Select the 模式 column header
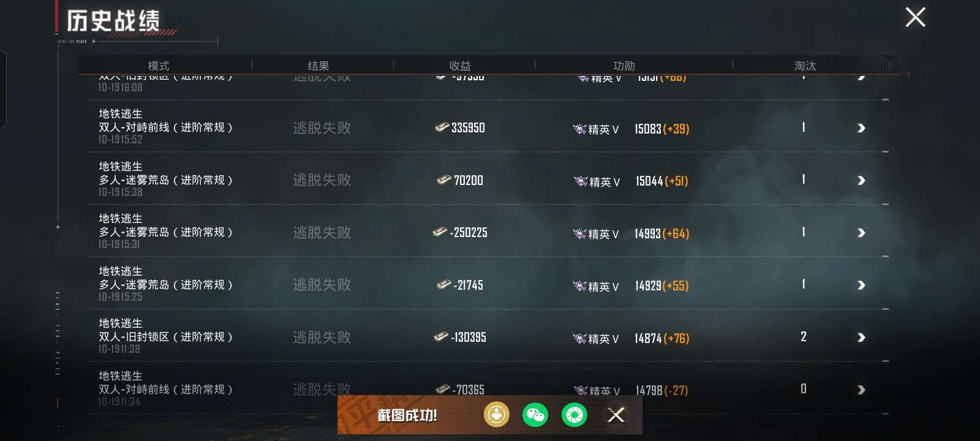Image resolution: width=980 pixels, height=441 pixels. (x=159, y=66)
